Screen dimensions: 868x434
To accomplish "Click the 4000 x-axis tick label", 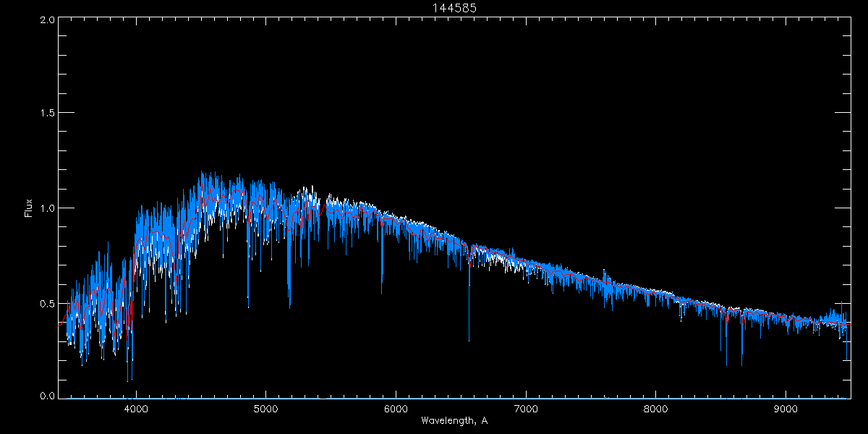I will click(x=136, y=409).
